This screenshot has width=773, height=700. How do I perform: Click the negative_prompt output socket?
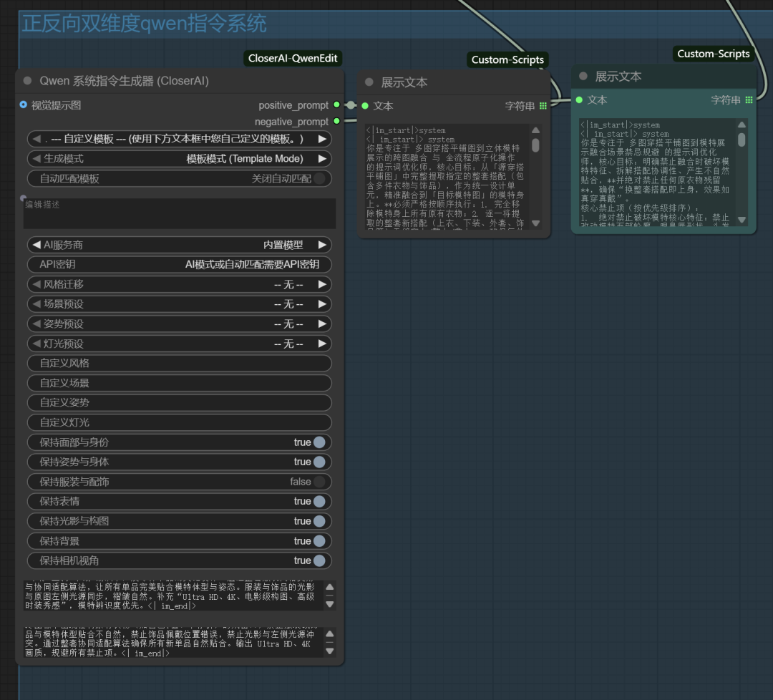coord(336,121)
